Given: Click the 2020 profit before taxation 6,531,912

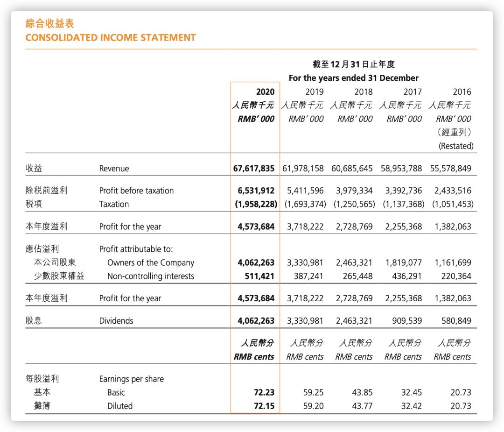Looking at the screenshot, I should tap(256, 191).
